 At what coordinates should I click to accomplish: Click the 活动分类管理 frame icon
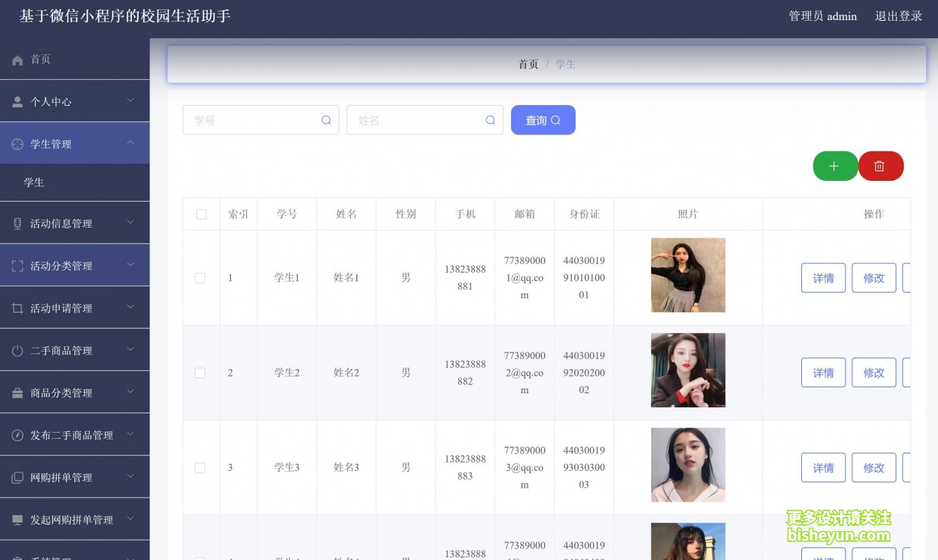(x=17, y=266)
